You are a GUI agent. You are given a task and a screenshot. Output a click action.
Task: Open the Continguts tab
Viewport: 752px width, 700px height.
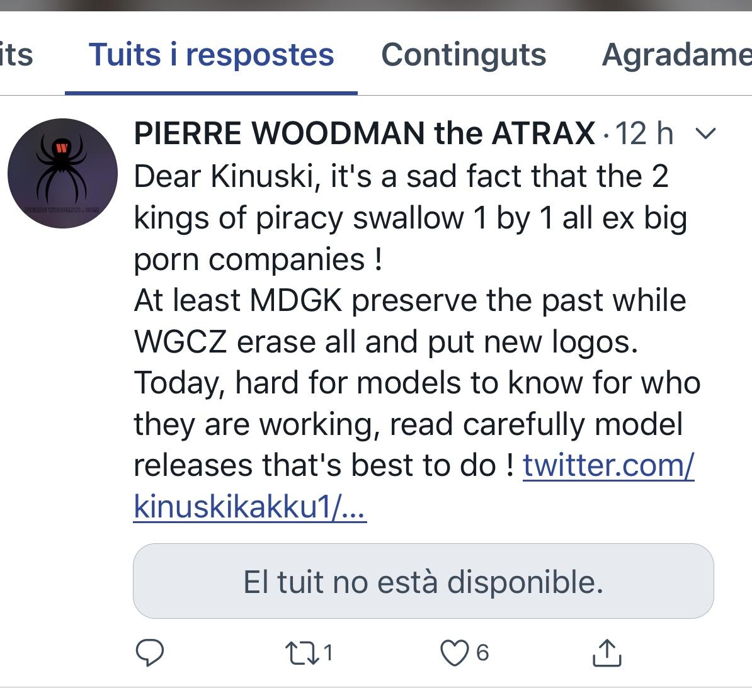pyautogui.click(x=464, y=55)
